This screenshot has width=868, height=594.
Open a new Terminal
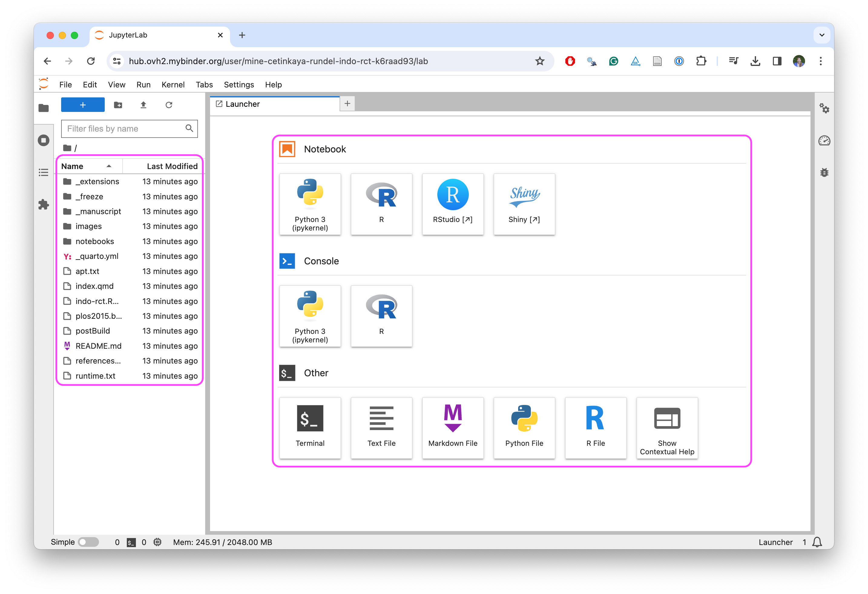(x=310, y=428)
